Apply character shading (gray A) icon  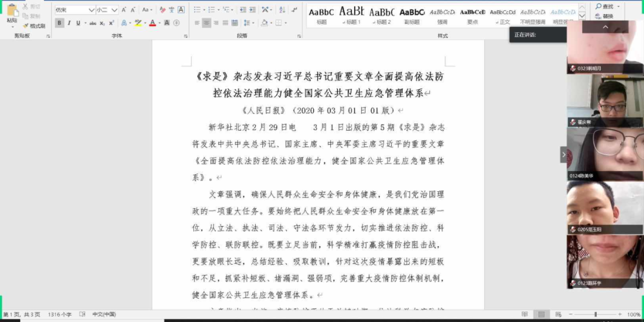tap(167, 23)
